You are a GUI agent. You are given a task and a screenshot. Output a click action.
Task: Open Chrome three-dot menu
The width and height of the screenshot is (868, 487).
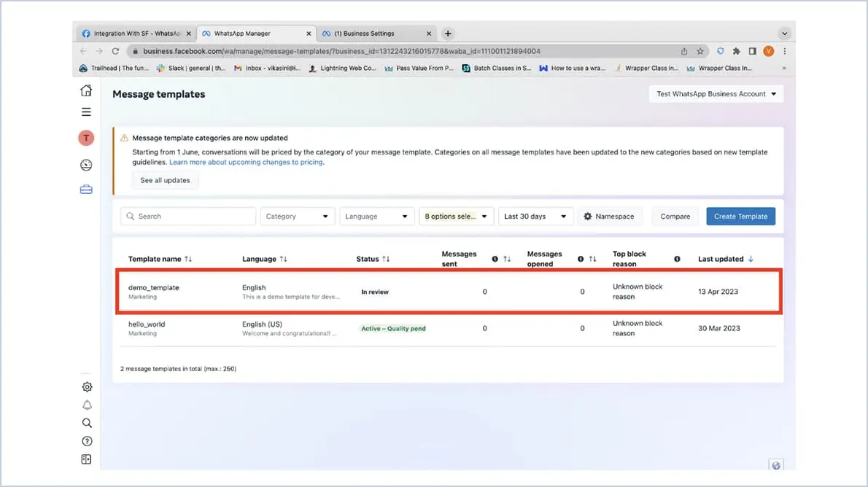click(x=784, y=51)
